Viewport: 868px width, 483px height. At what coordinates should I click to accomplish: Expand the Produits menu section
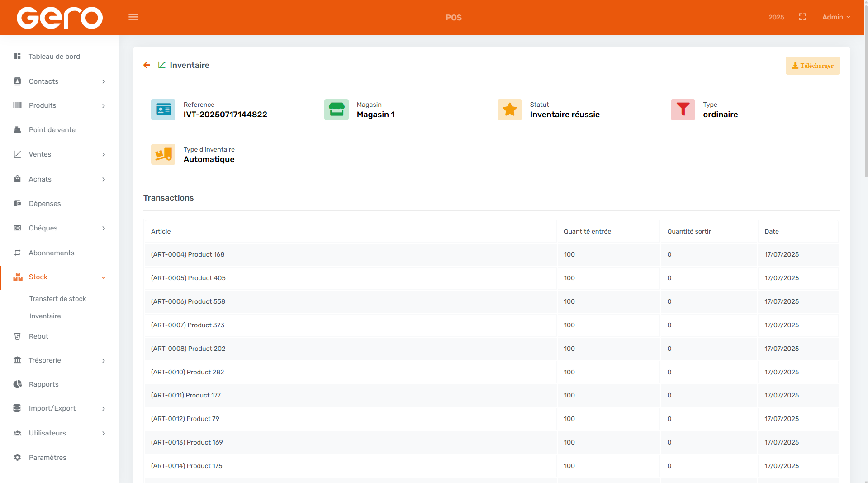point(60,105)
